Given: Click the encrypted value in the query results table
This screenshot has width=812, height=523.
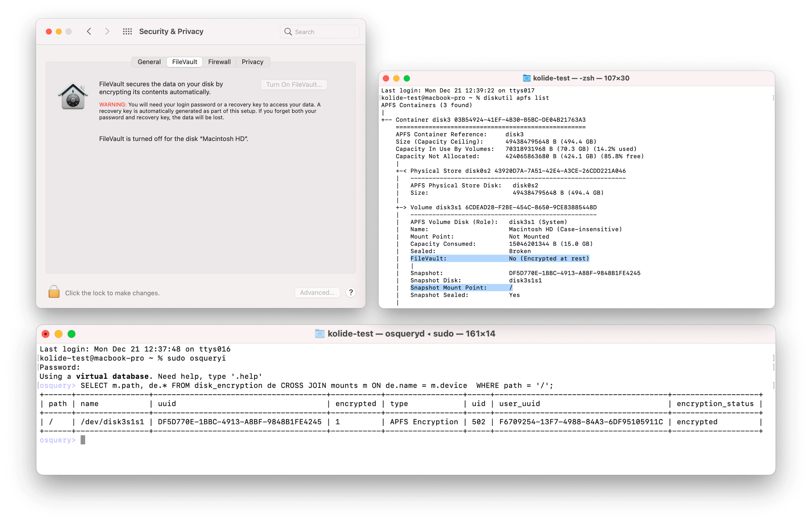Looking at the screenshot, I should click(x=697, y=422).
